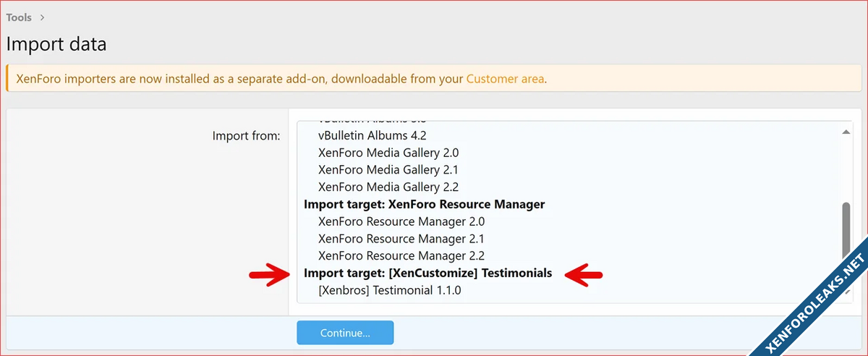The width and height of the screenshot is (868, 356).
Task: Choose XenForo Media Gallery 2.1 option
Action: (388, 170)
